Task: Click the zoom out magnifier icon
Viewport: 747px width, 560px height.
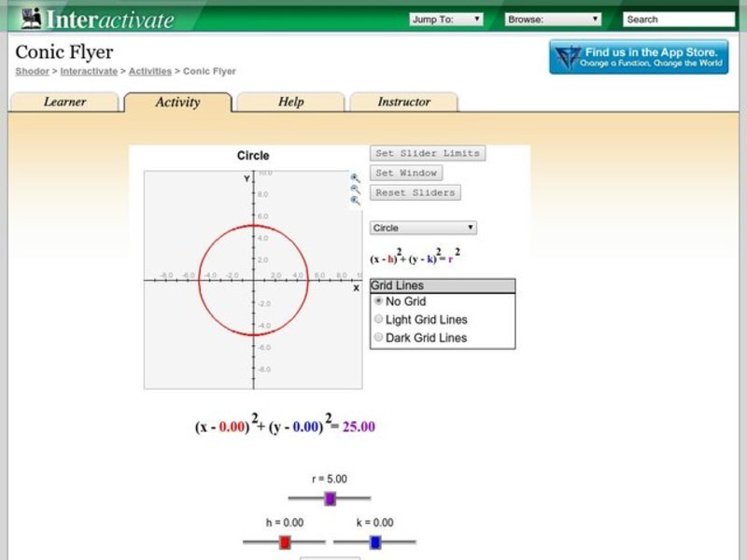Action: (x=354, y=188)
